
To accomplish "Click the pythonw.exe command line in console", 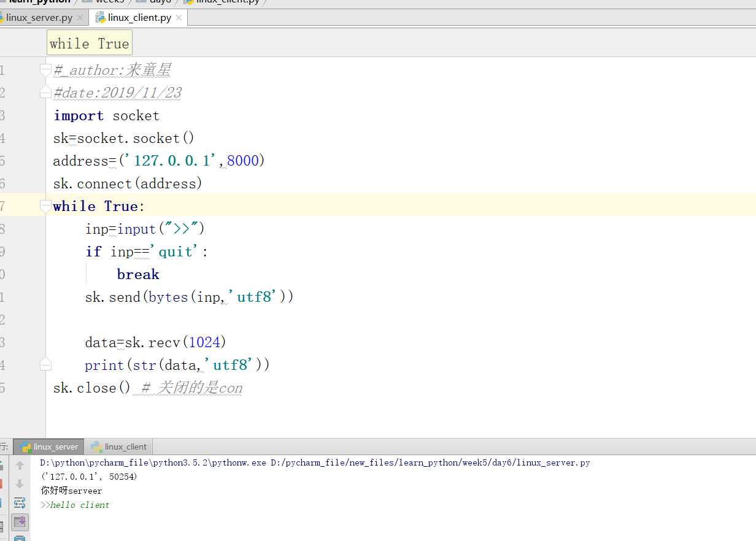I will [x=315, y=462].
